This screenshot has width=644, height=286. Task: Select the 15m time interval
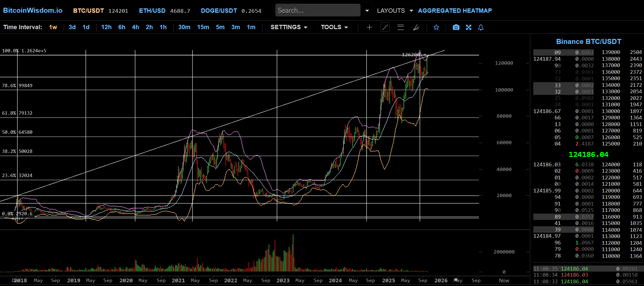point(203,27)
